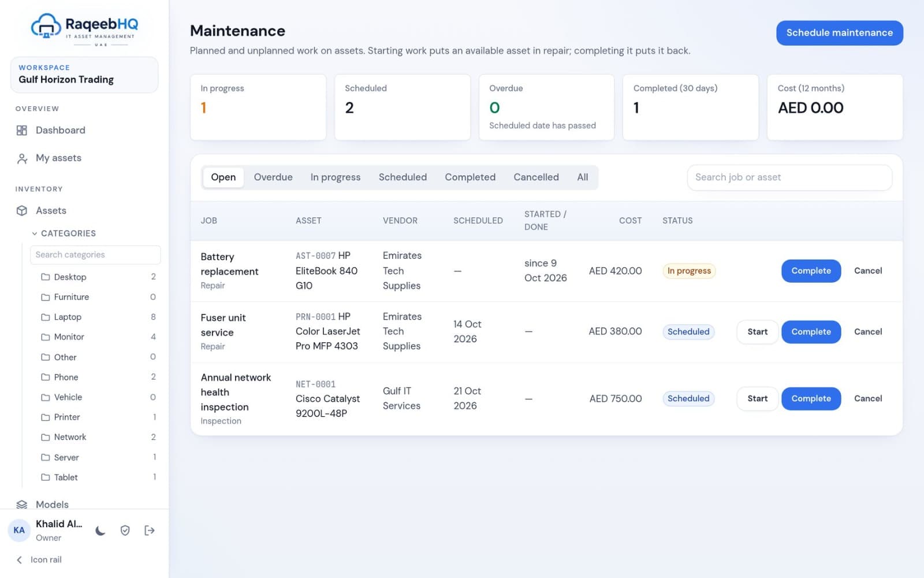The height and width of the screenshot is (578, 924).
Task: Click the Overdue summary card
Action: click(546, 107)
